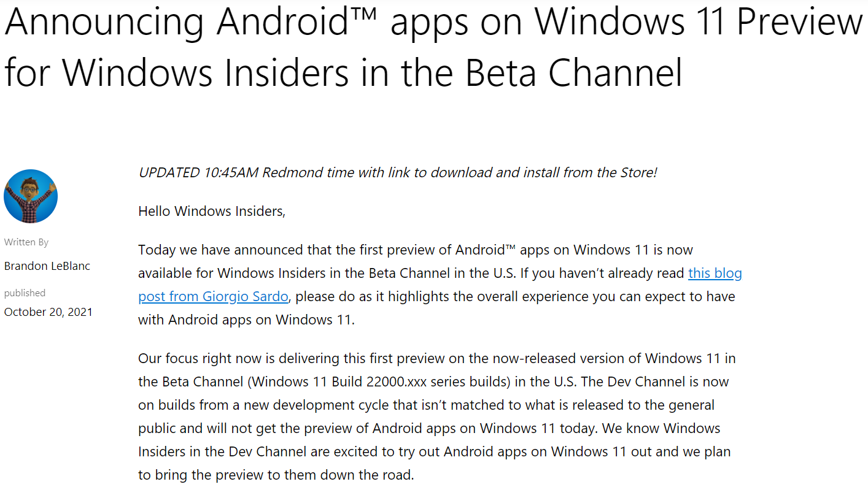This screenshot has height=487, width=868.
Task: Click the 'Hello Windows Insiders,' greeting line
Action: [x=212, y=212]
